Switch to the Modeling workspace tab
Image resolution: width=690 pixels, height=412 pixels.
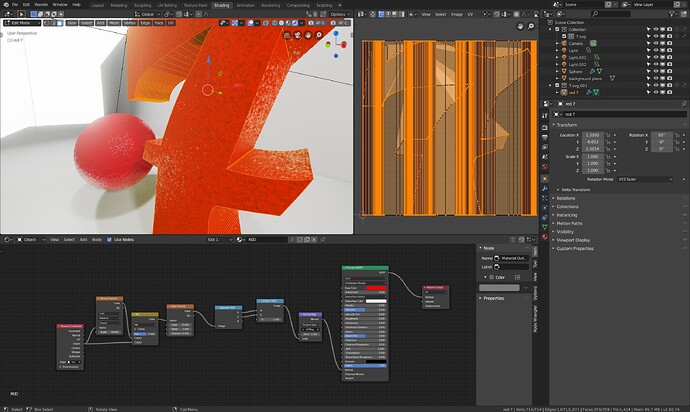click(x=119, y=5)
